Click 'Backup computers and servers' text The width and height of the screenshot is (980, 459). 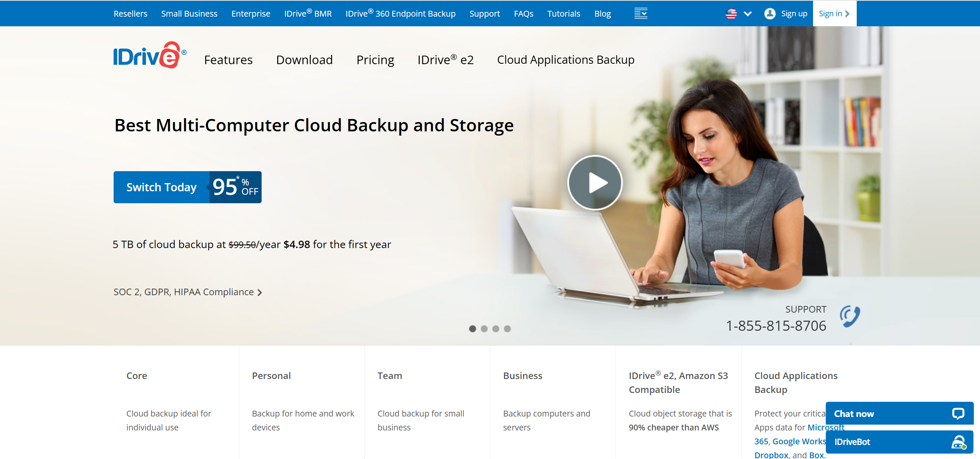tap(547, 420)
